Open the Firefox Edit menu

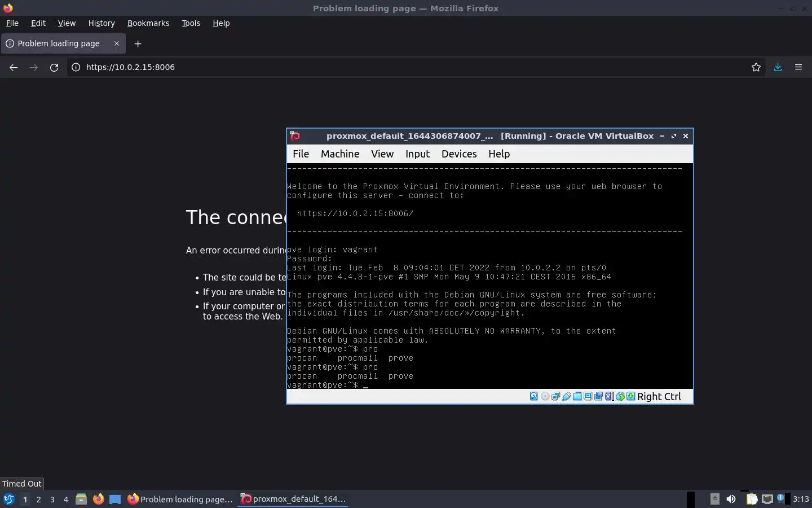pos(38,23)
